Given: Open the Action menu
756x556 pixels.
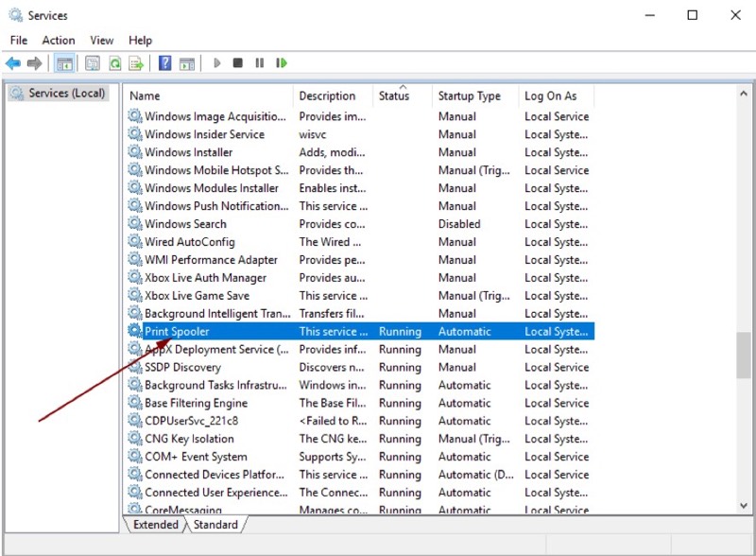Looking at the screenshot, I should tap(59, 41).
